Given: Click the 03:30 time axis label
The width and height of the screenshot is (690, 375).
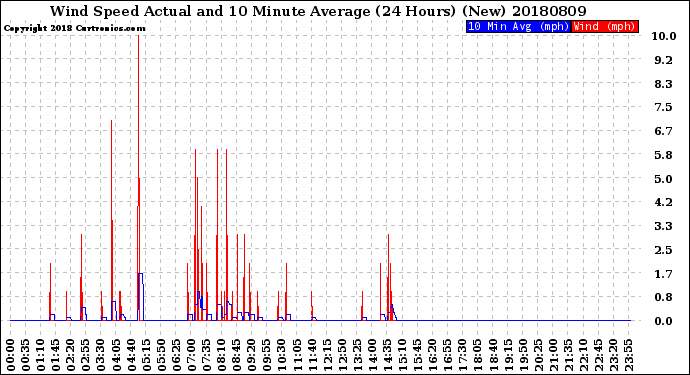Looking at the screenshot, I should [x=101, y=355].
